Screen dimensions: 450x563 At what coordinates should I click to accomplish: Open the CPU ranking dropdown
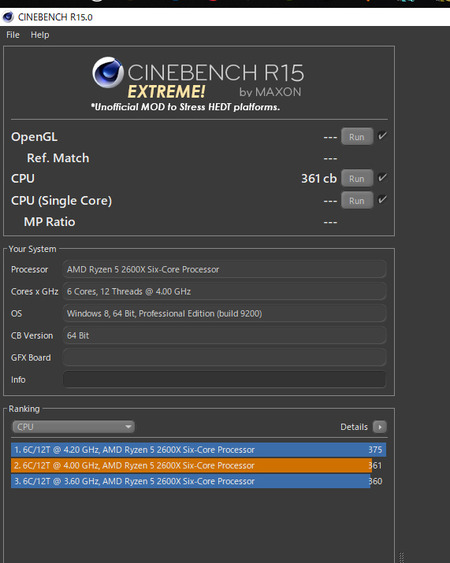coord(73,427)
